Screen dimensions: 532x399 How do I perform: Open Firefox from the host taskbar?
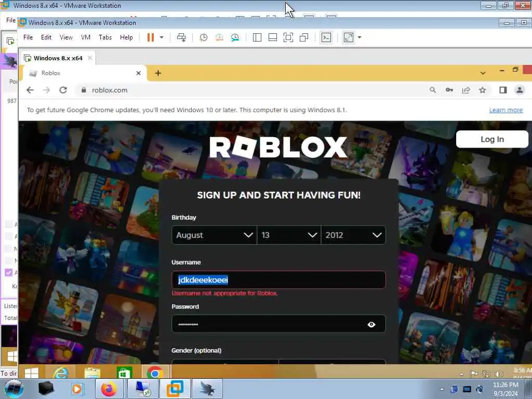pyautogui.click(x=109, y=389)
